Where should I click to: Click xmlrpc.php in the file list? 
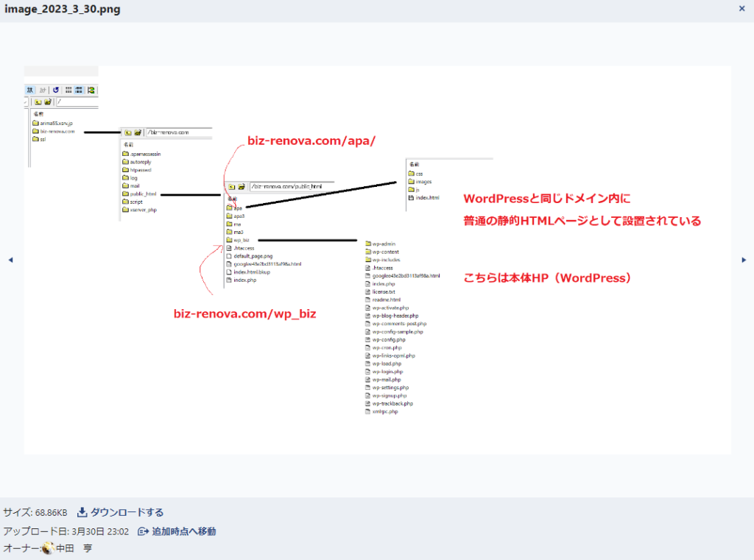[382, 411]
